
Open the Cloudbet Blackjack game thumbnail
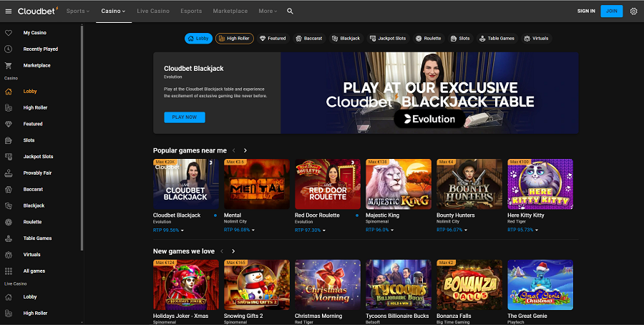(x=185, y=184)
